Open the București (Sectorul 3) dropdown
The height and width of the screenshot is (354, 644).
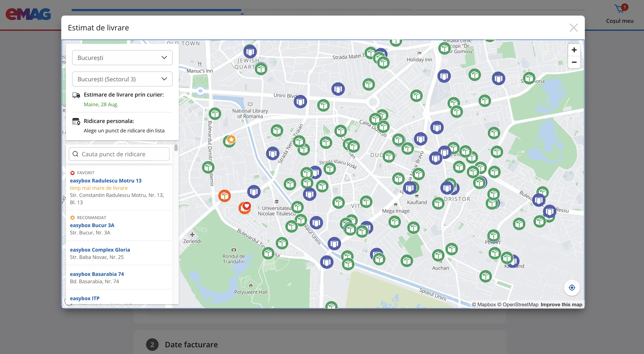pos(122,79)
